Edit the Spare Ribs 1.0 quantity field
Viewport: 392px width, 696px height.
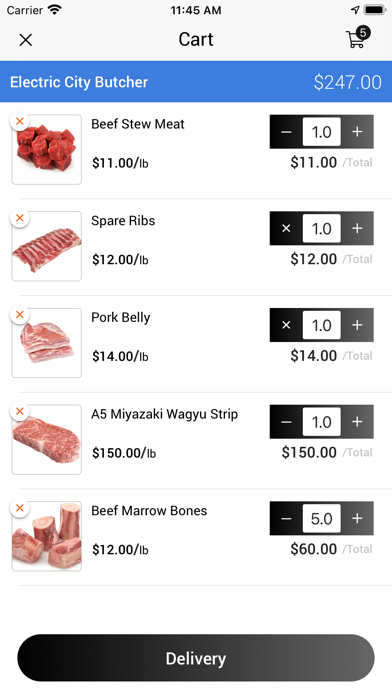(x=322, y=229)
